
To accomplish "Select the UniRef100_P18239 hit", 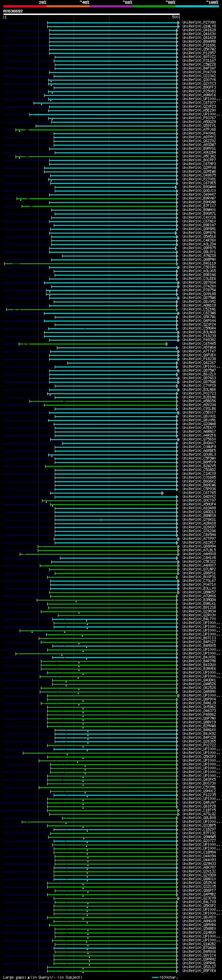I will tap(199, 336).
